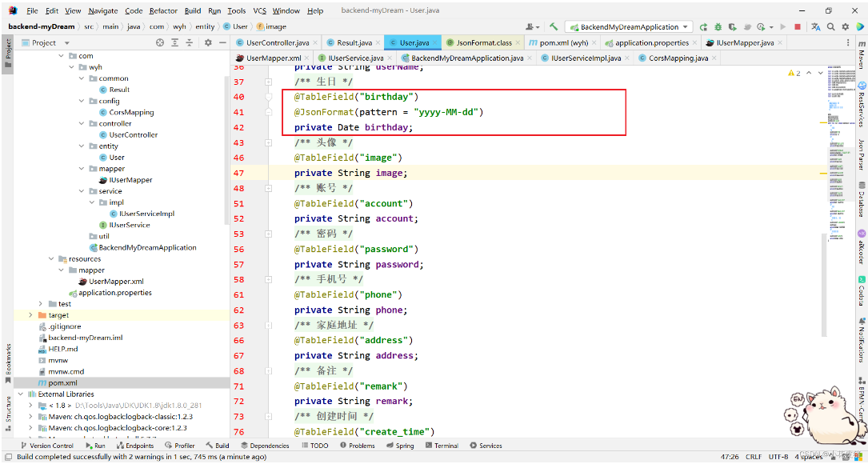Switch to the UserController.java tab
The image size is (868, 468).
[x=277, y=42]
